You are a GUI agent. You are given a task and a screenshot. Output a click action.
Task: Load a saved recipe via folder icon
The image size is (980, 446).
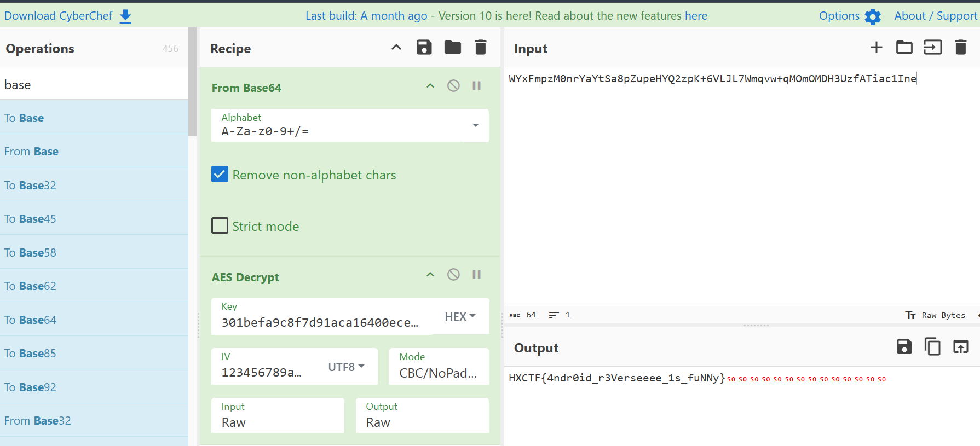[x=452, y=48]
